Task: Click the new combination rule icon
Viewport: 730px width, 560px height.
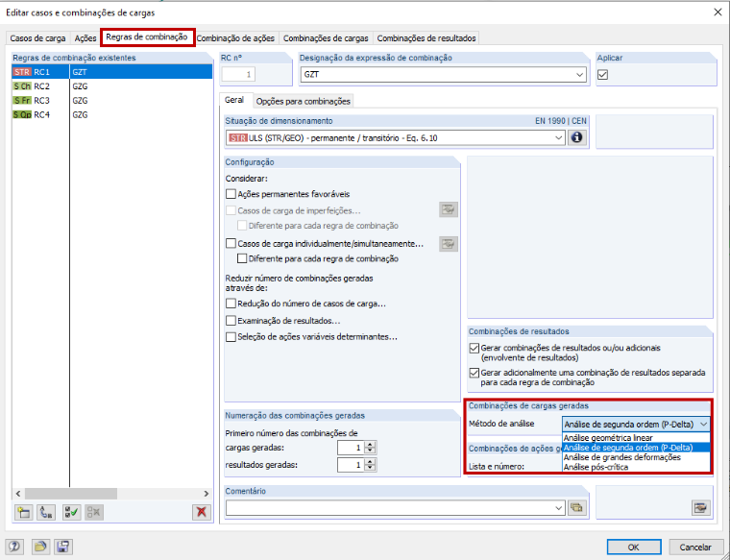Action: [23, 513]
